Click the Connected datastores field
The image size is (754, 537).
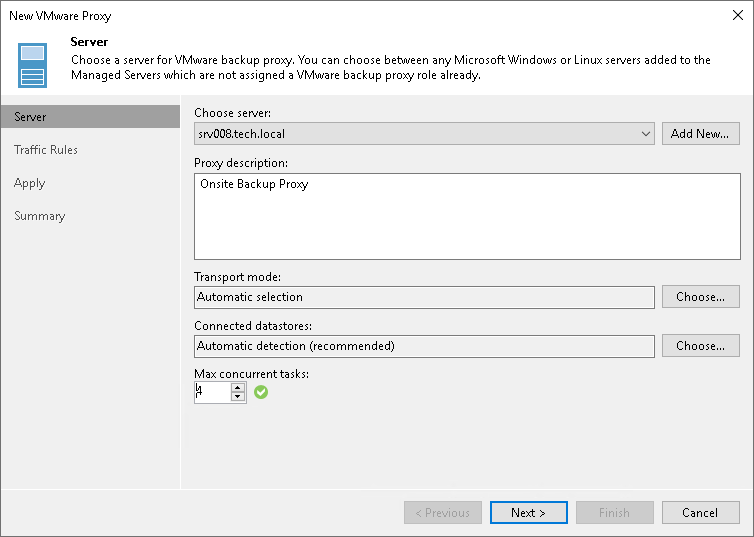coord(425,346)
